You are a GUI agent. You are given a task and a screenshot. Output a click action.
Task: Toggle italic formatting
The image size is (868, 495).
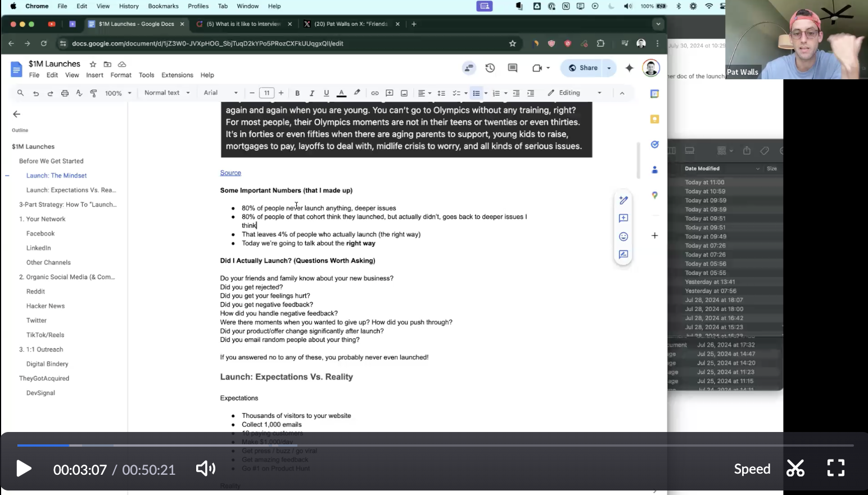[312, 93]
